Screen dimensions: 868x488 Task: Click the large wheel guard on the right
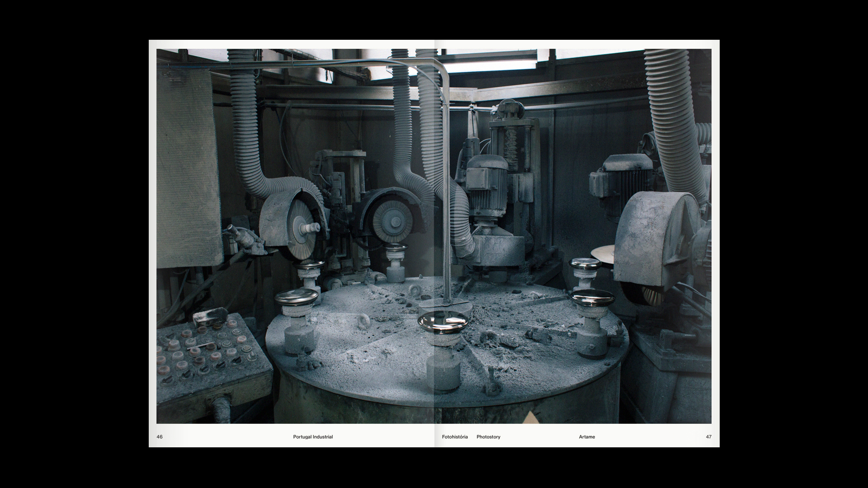(x=651, y=237)
